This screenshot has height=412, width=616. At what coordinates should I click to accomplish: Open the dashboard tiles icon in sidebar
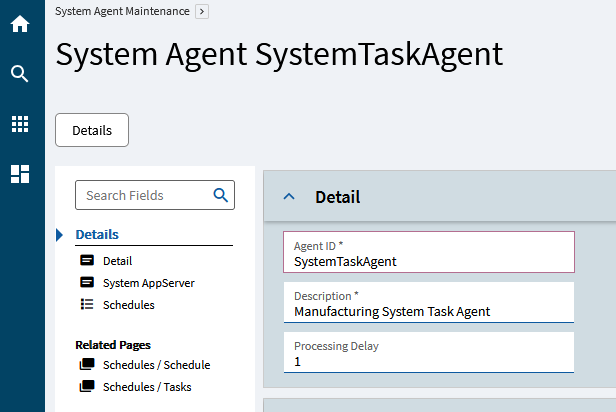point(20,174)
